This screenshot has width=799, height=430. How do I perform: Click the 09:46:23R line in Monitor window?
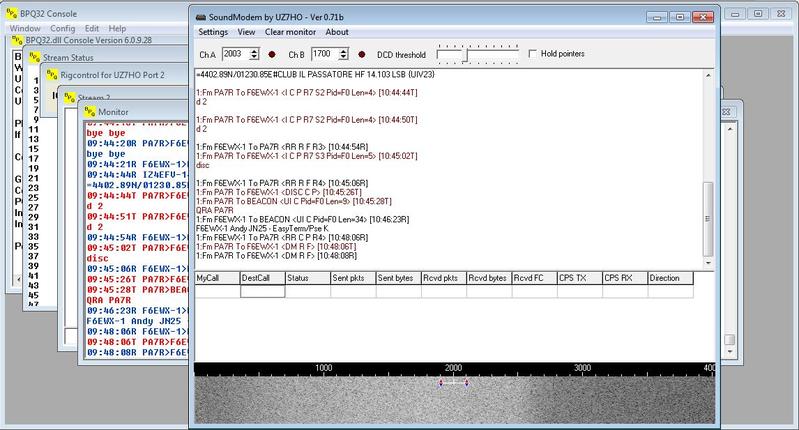[x=137, y=310]
